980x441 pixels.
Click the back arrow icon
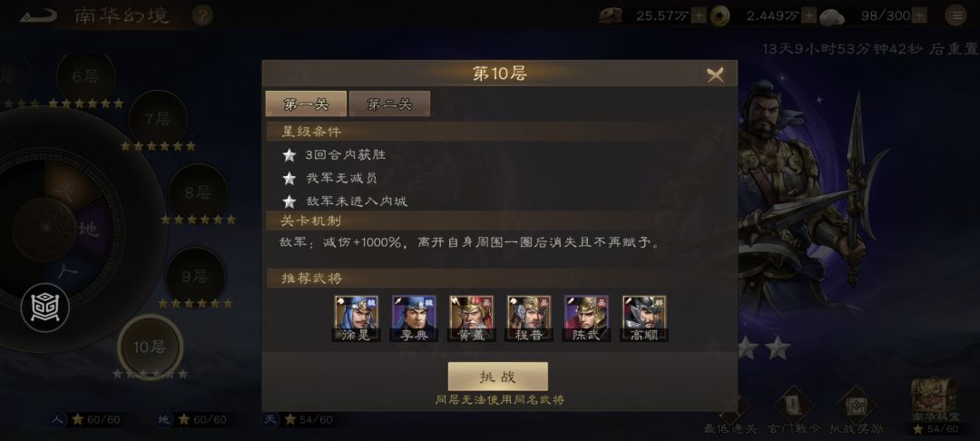pyautogui.click(x=37, y=15)
